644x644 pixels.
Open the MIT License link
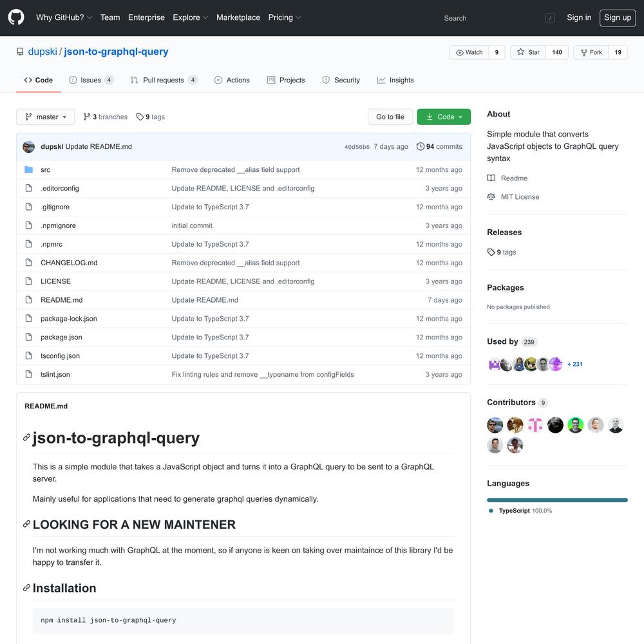[x=513, y=196]
